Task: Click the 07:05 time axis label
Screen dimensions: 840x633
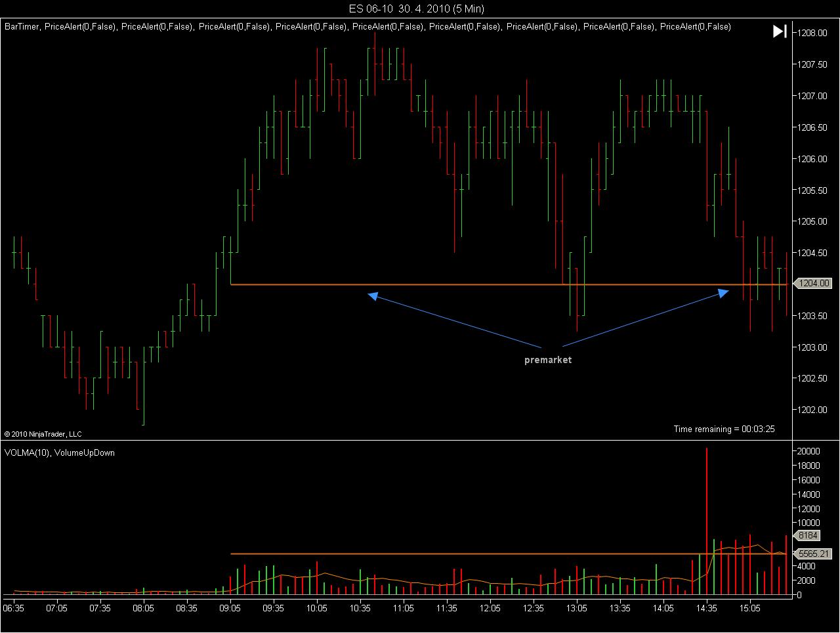Action: coord(57,609)
